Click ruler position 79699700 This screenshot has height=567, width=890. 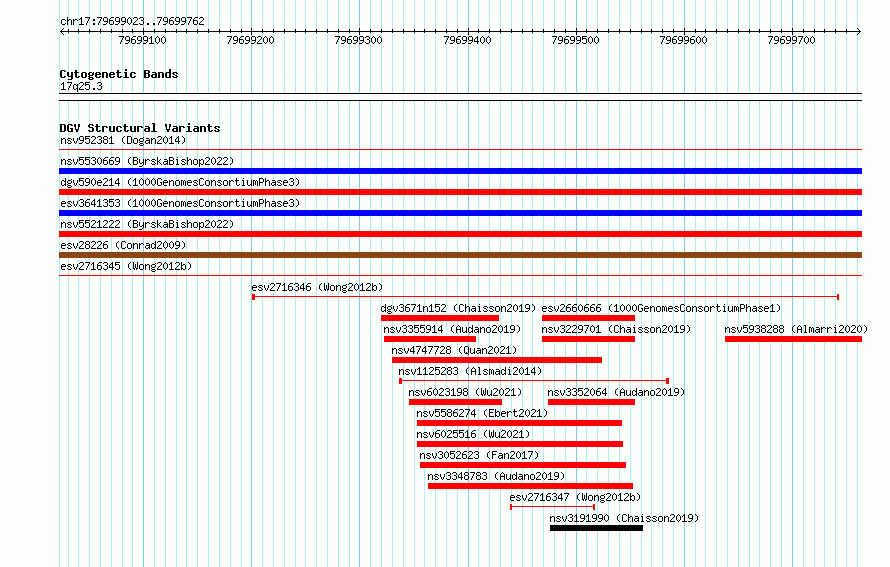(791, 40)
